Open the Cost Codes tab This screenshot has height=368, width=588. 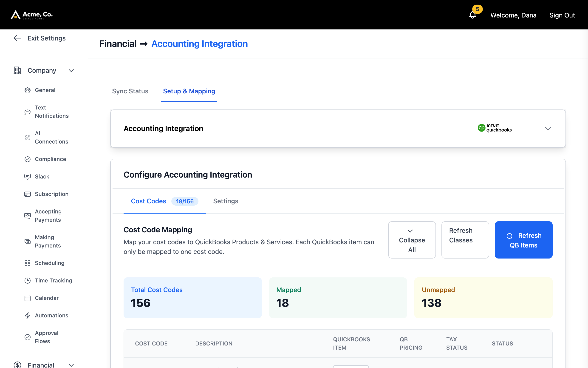pos(164,201)
